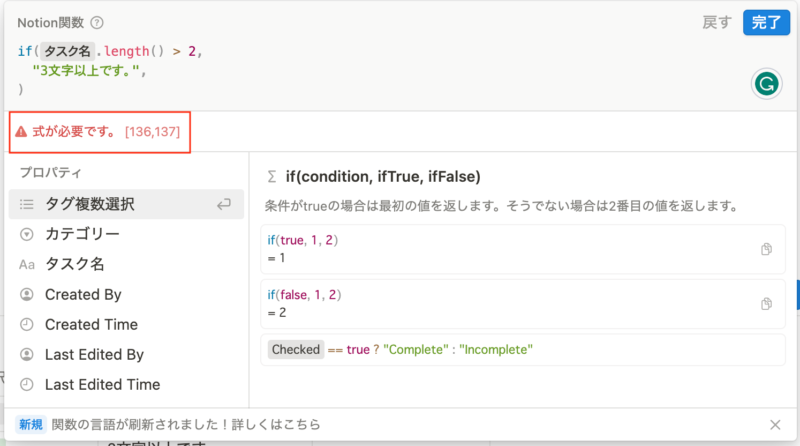Click the if(true, 1, 2) example box
Viewport: 800px width, 446px height.
click(x=522, y=249)
